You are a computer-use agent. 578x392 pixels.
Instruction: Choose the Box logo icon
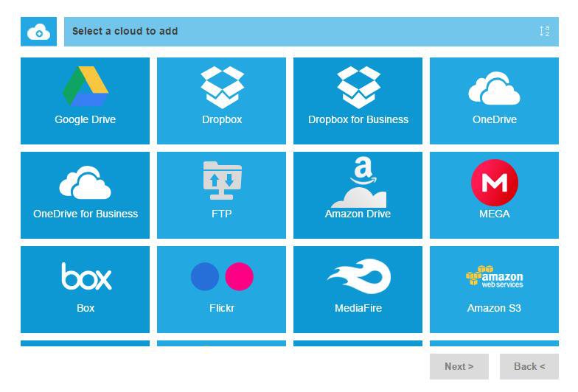(x=86, y=276)
